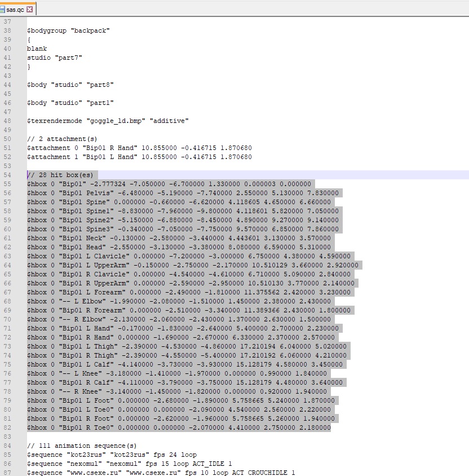Click the $hbox "Bip01 L Forearm" line
This screenshot has width=469, height=476.
pyautogui.click(x=189, y=292)
